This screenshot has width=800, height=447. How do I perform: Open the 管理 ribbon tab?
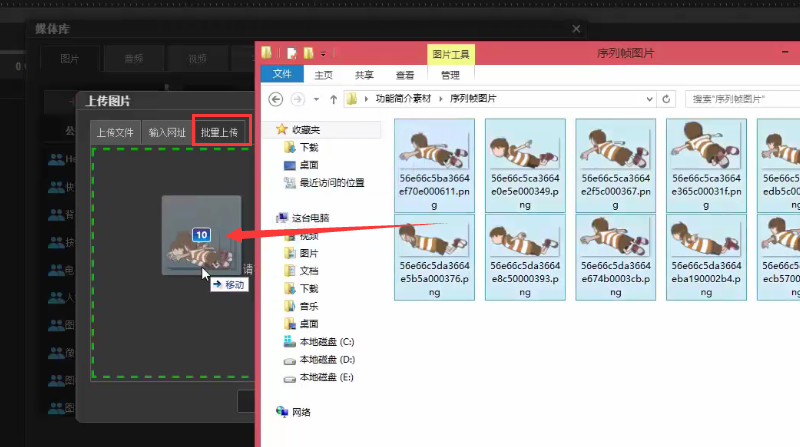point(450,75)
